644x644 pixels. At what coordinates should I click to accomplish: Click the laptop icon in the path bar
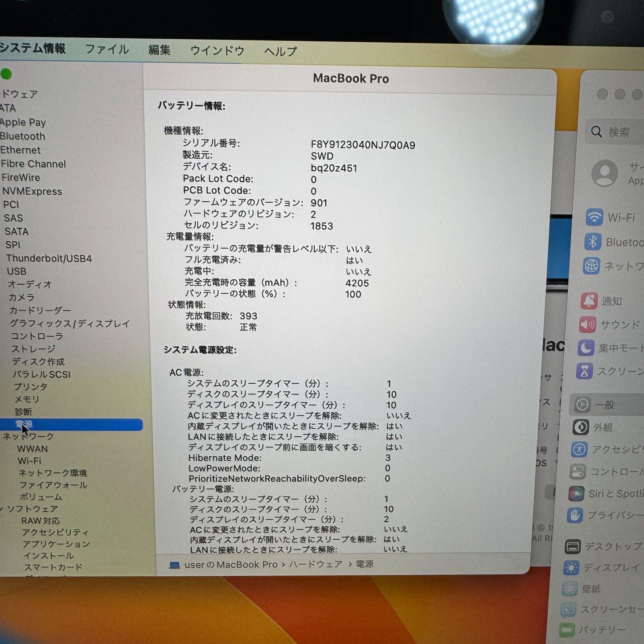pyautogui.click(x=175, y=565)
